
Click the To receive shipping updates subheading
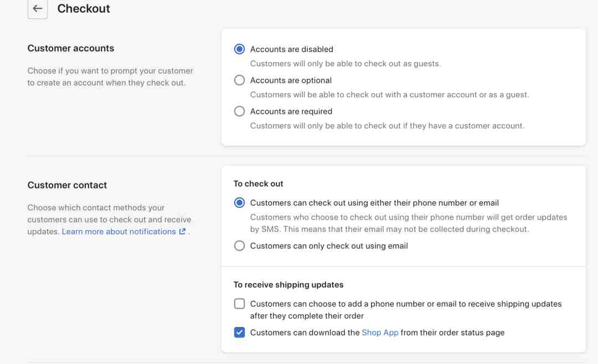tap(288, 285)
